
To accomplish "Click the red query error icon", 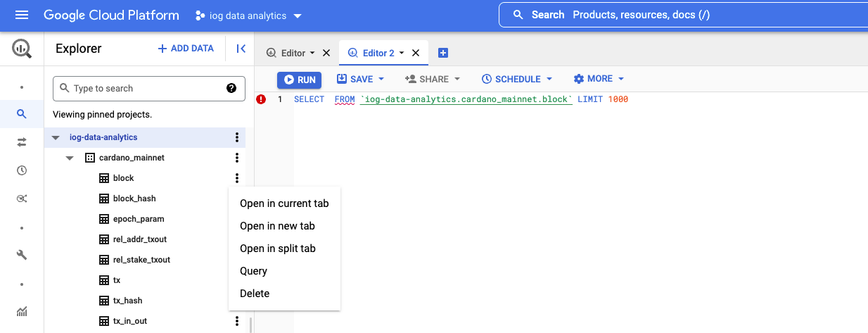I will [262, 99].
